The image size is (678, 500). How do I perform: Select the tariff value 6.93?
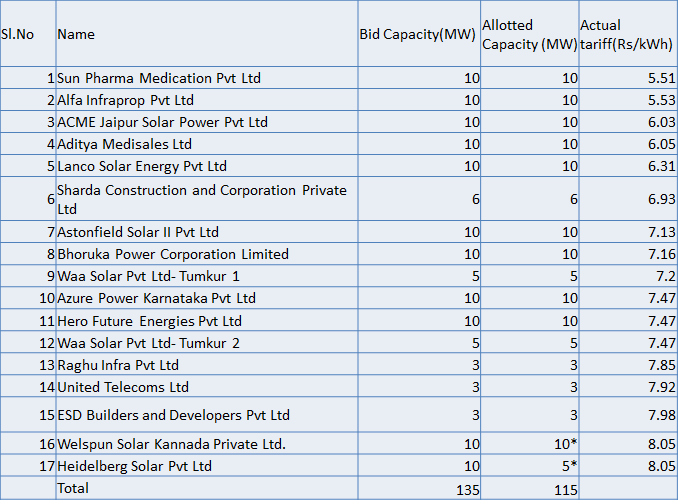[x=662, y=199]
